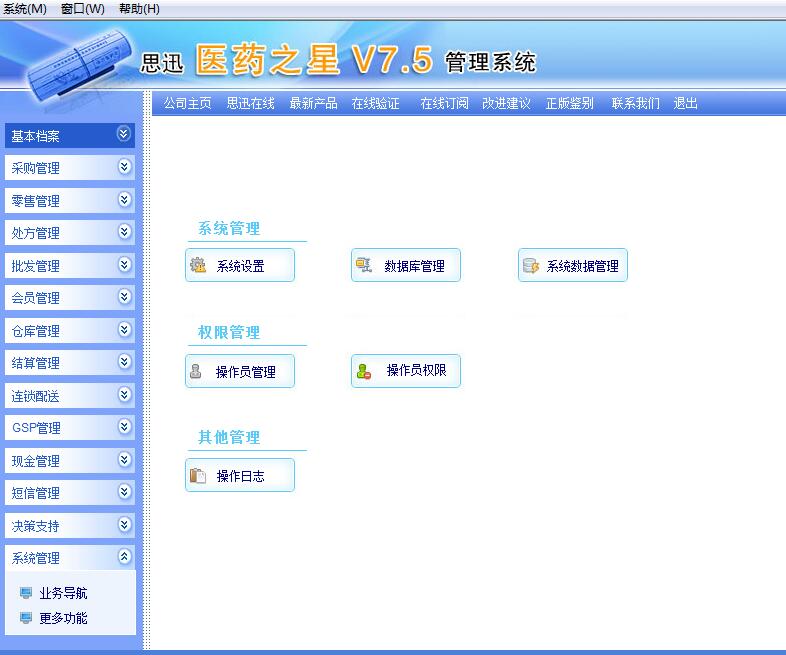Screen dimensions: 786x655
Task: Open 系统数据管理 module
Action: (572, 265)
